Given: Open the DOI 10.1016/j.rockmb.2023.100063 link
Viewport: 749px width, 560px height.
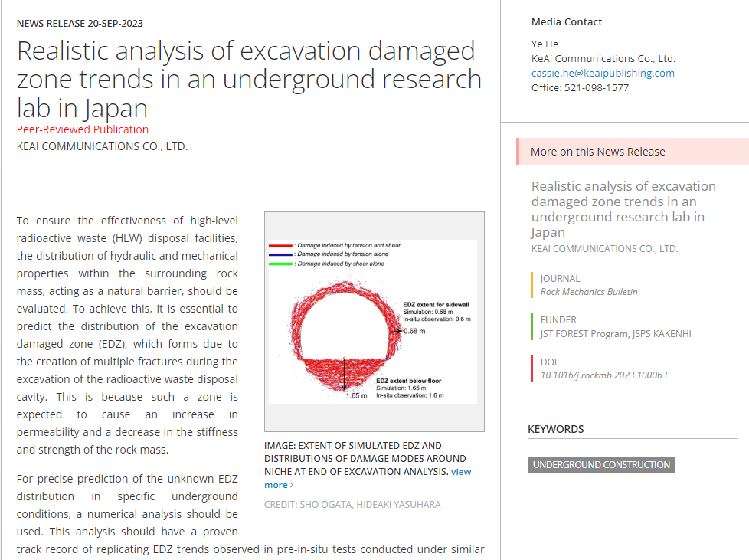Looking at the screenshot, I should [603, 375].
